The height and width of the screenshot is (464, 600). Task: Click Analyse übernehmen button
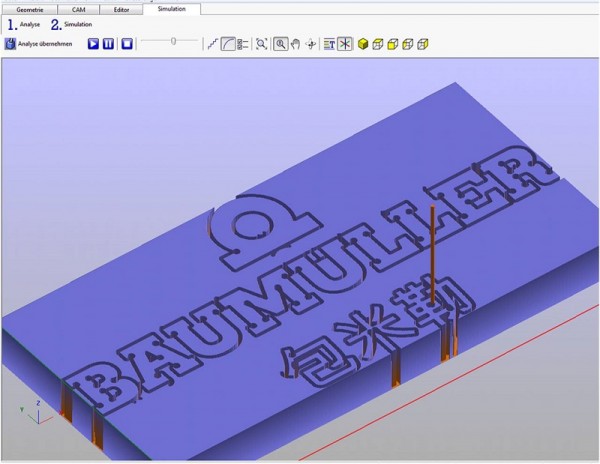coord(38,44)
